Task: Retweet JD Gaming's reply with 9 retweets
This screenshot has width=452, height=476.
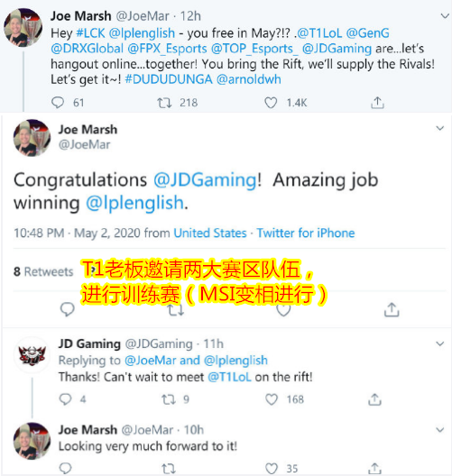Action: pos(169,399)
